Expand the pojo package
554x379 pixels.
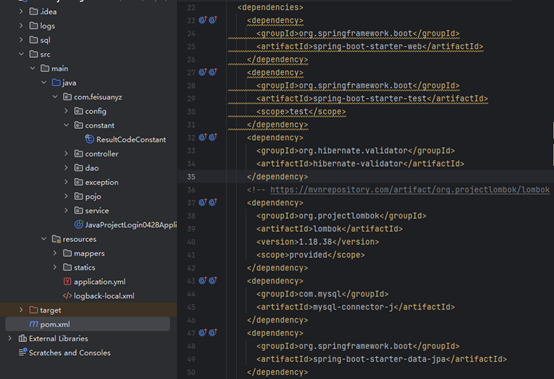click(66, 196)
